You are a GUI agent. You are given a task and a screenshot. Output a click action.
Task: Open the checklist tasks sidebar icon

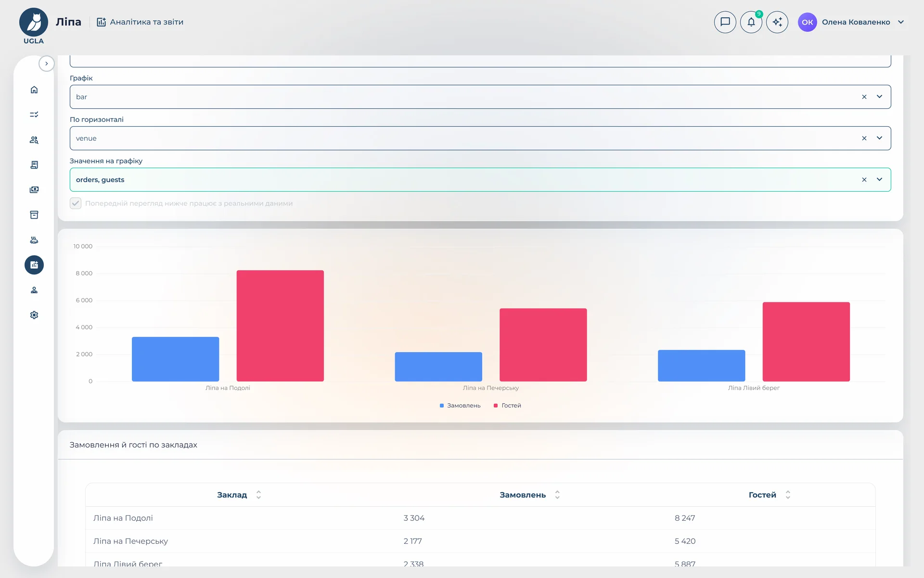point(34,115)
